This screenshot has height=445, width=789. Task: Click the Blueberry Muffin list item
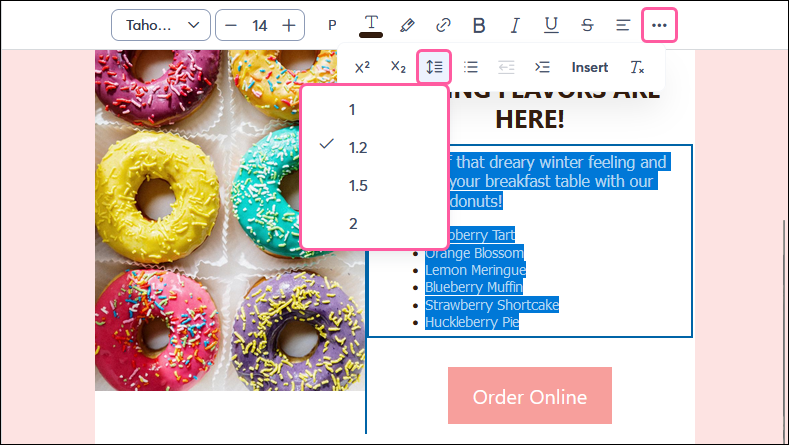474,287
